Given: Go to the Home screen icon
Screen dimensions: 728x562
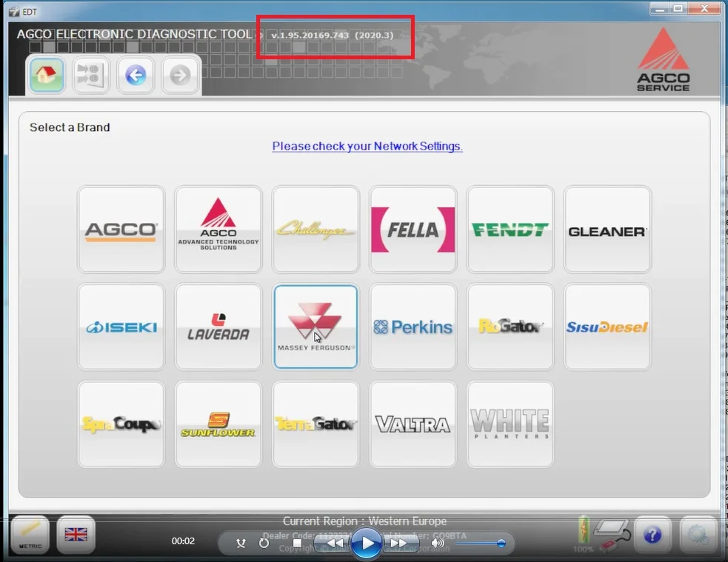Looking at the screenshot, I should click(x=47, y=75).
